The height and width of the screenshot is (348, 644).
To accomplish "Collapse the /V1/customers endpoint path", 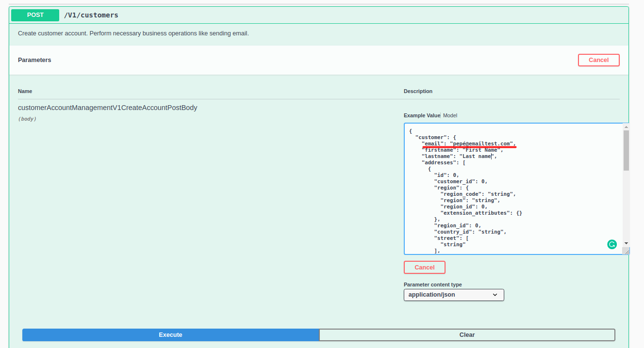I will tap(91, 15).
